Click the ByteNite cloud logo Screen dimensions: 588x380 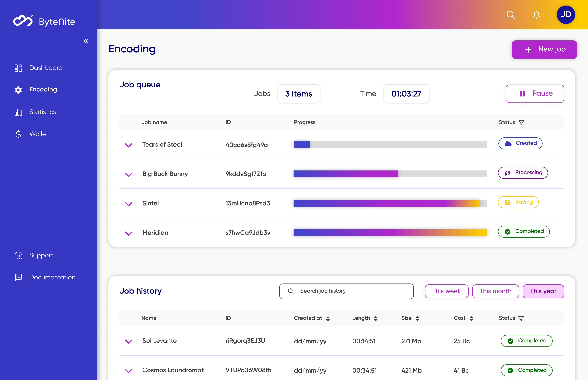point(23,20)
